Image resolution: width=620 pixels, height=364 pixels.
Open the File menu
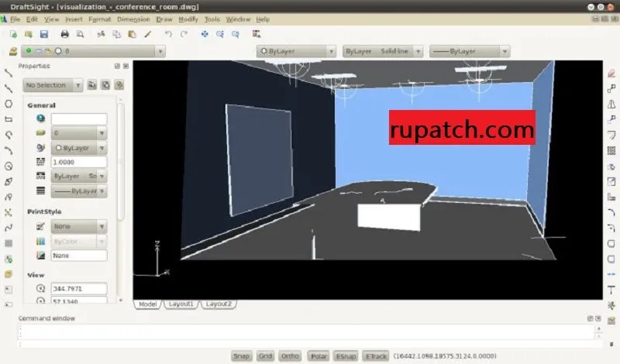click(15, 19)
